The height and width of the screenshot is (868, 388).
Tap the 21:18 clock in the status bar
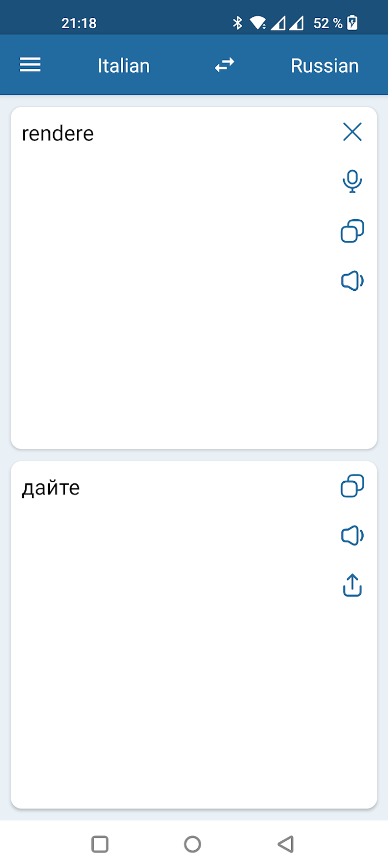point(79,23)
